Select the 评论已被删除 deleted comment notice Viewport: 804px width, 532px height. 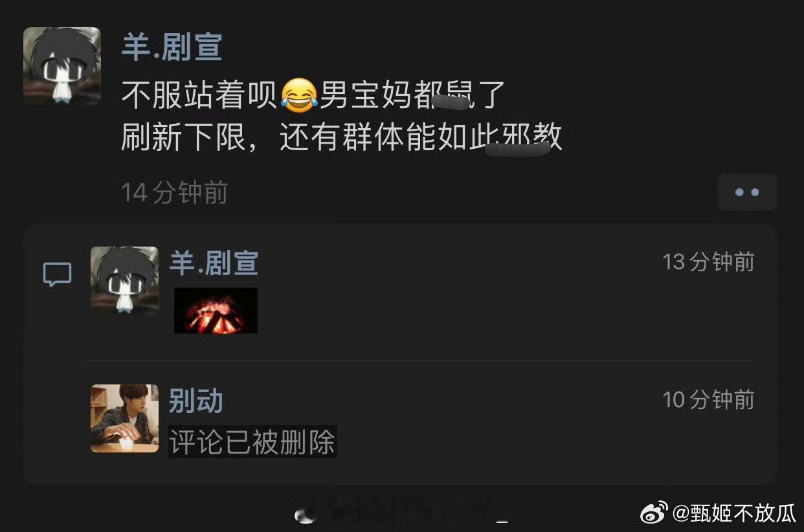coord(252,442)
